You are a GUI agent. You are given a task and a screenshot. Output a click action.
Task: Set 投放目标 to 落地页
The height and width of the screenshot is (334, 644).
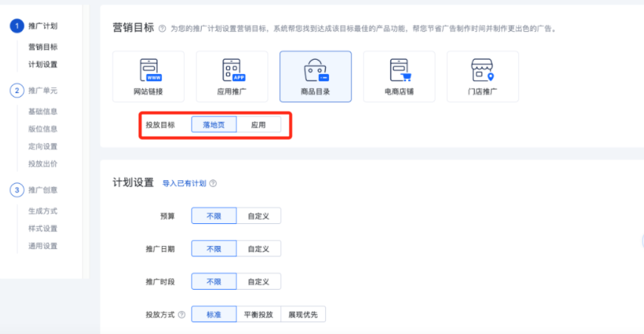tap(214, 125)
